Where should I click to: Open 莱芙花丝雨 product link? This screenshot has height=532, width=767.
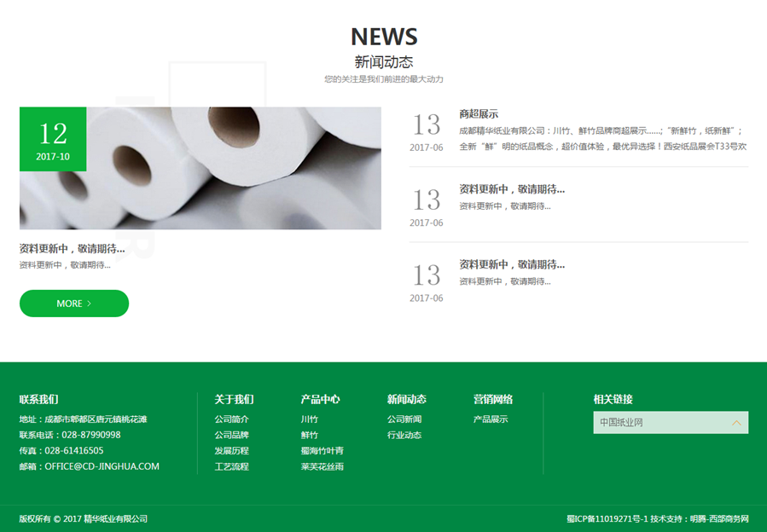[x=322, y=467]
